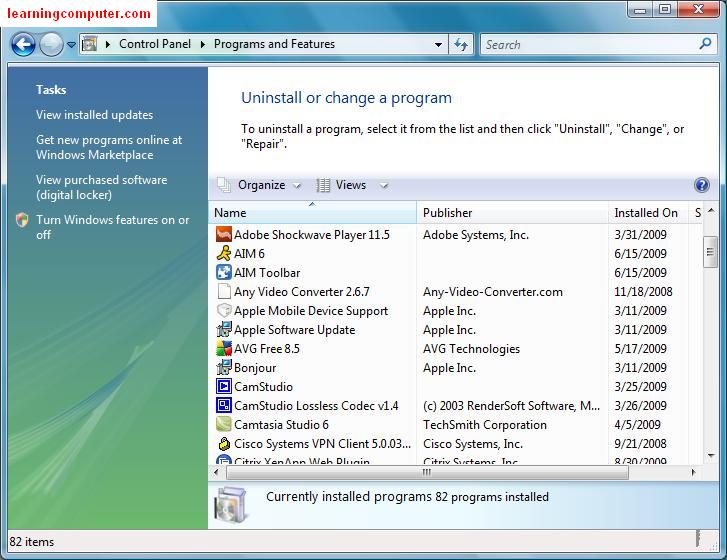The height and width of the screenshot is (560, 727).
Task: Select Apple Mobile Device Support
Action: pyautogui.click(x=311, y=311)
